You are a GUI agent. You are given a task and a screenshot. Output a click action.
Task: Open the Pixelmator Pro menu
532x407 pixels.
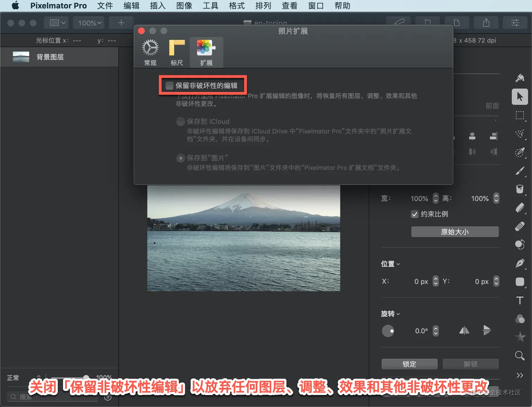[x=58, y=6]
